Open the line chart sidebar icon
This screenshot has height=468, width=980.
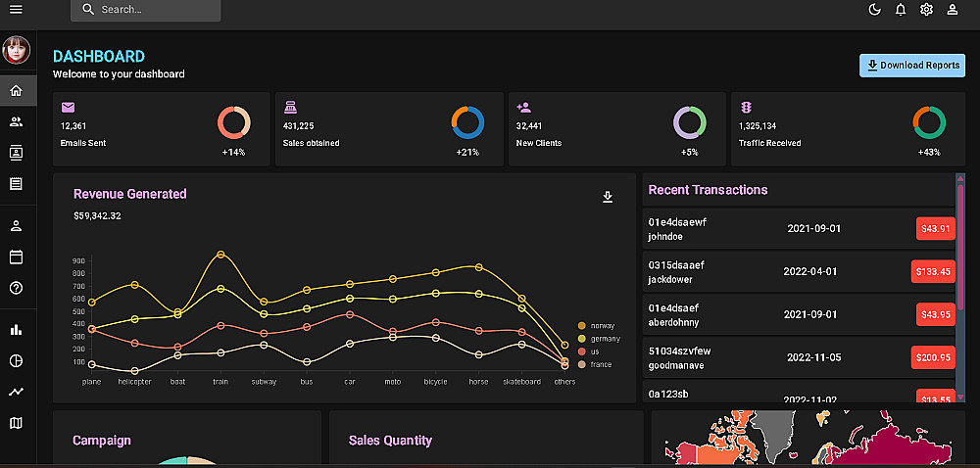pyautogui.click(x=17, y=392)
